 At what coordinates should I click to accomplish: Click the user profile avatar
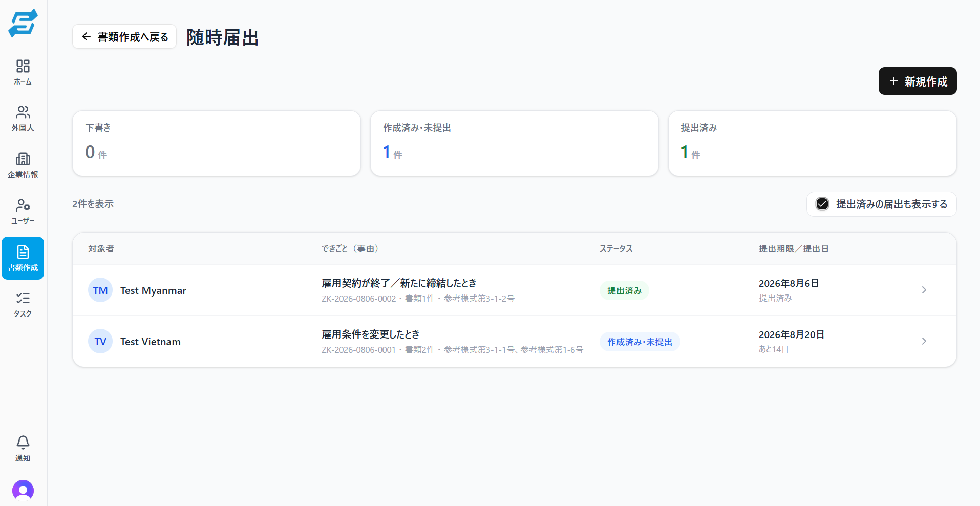tap(23, 490)
